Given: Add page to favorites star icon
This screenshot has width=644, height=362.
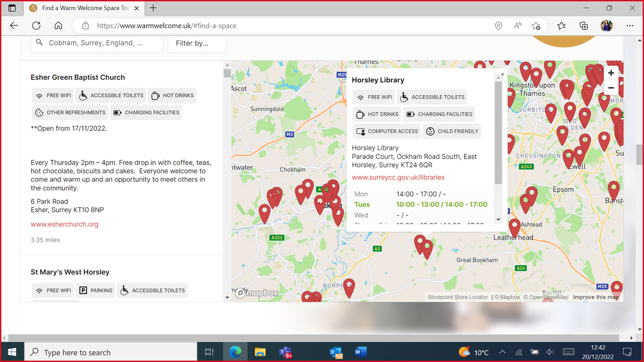Looking at the screenshot, I should [x=536, y=26].
